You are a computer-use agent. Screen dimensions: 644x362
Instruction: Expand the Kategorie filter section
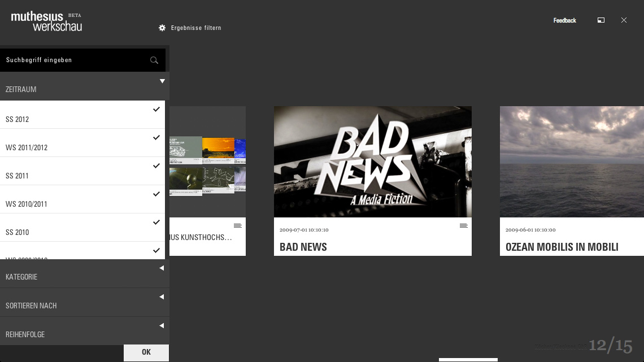(162, 268)
